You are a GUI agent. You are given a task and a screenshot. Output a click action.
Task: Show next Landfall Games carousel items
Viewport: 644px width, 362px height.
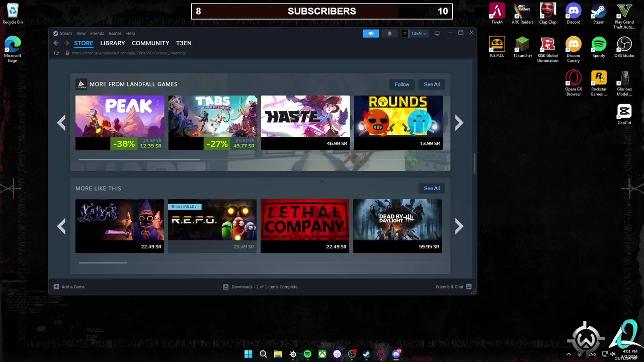coord(459,123)
